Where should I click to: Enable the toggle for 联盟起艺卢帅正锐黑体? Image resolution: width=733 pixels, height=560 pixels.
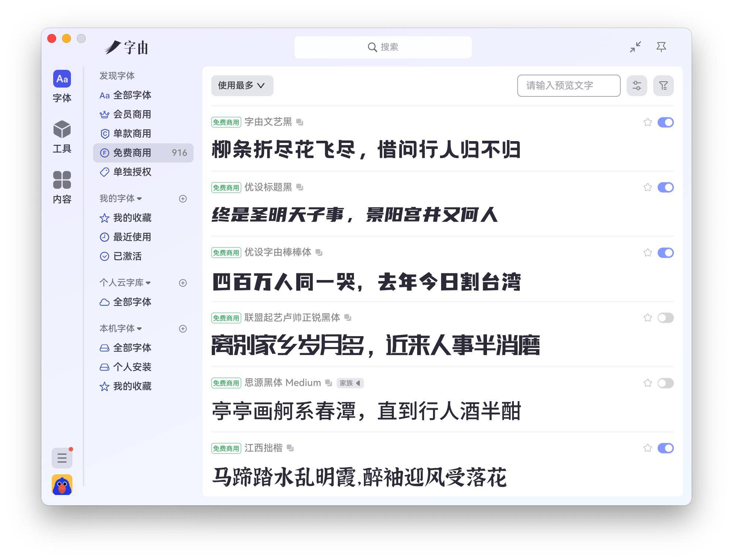pyautogui.click(x=665, y=318)
